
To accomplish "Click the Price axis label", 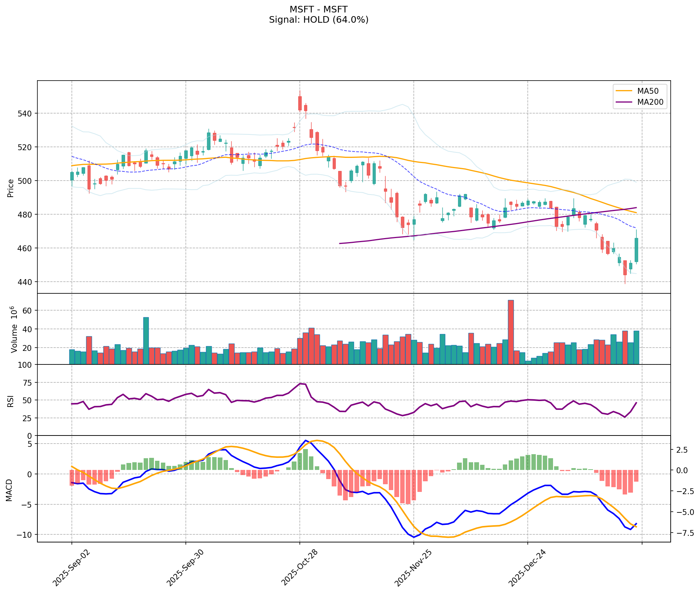I will [11, 188].
